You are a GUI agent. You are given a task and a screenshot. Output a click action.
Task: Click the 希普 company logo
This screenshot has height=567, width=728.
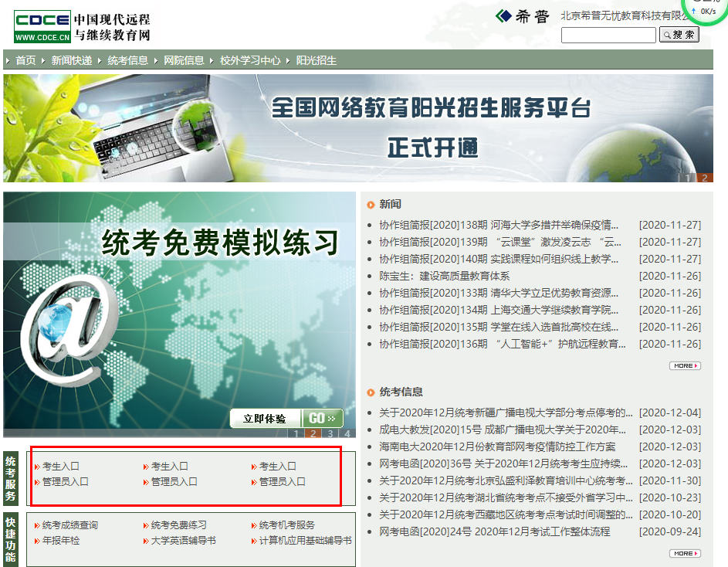pyautogui.click(x=522, y=16)
